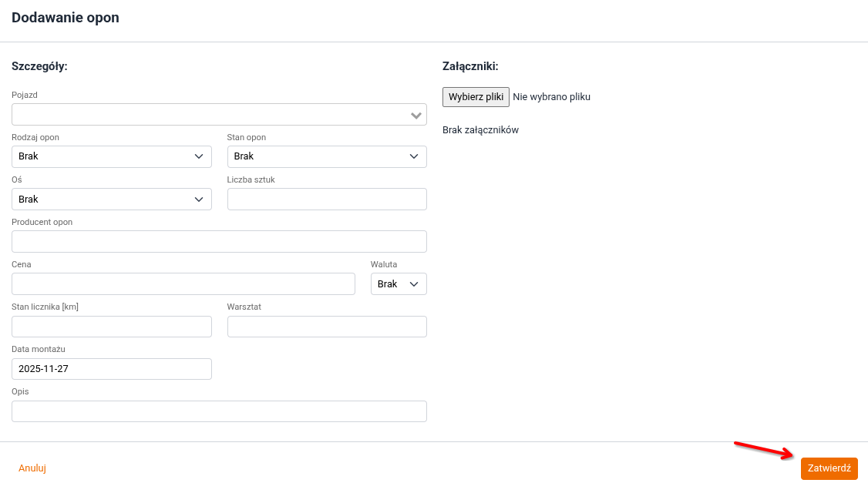The image size is (868, 493).
Task: Click the Stan opon chevron icon
Action: tap(414, 156)
